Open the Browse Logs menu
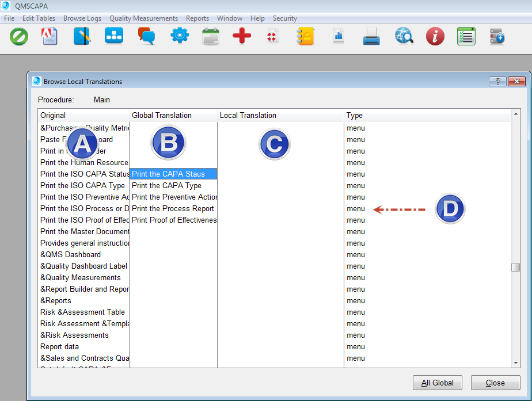Screen dimensions: 532x401 coord(82,18)
